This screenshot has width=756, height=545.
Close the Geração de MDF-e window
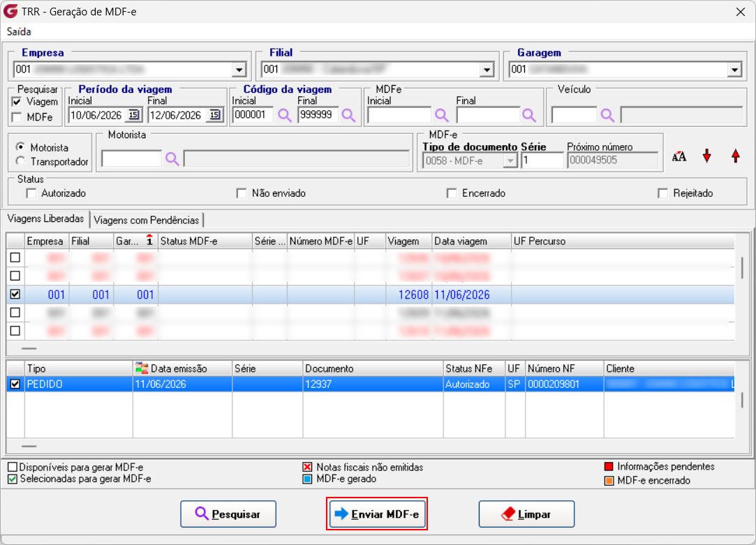[741, 12]
